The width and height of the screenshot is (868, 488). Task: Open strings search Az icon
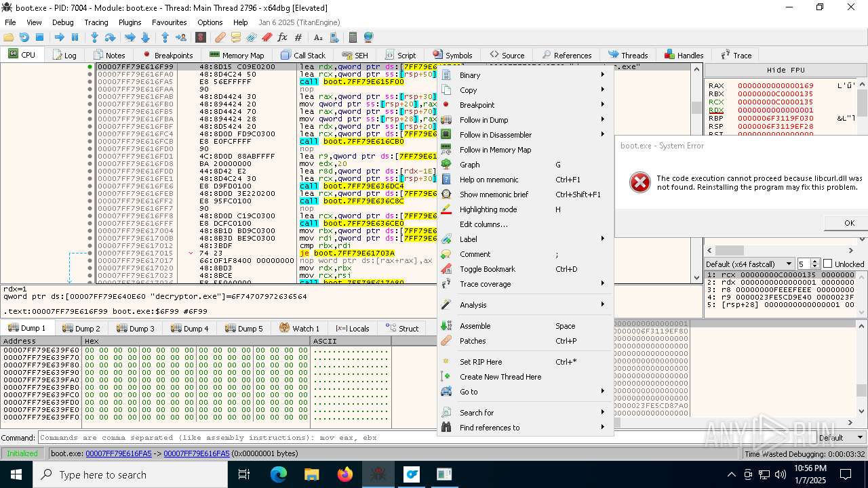pyautogui.click(x=317, y=37)
